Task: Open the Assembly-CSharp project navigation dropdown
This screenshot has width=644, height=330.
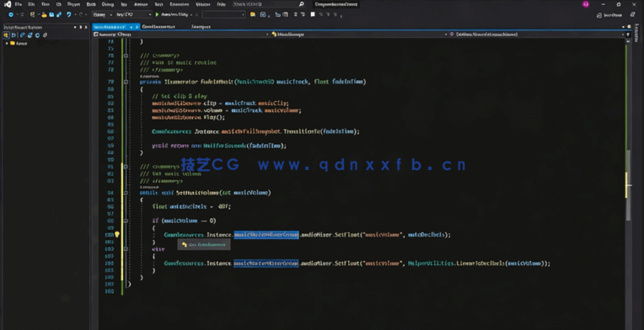Action: [180, 35]
